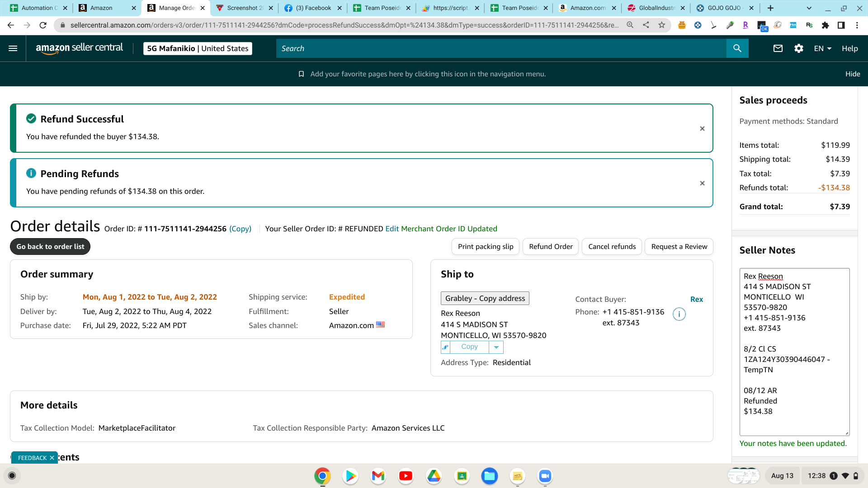Open Chrome from the shelf
Screen dimensions: 868x488
322,476
